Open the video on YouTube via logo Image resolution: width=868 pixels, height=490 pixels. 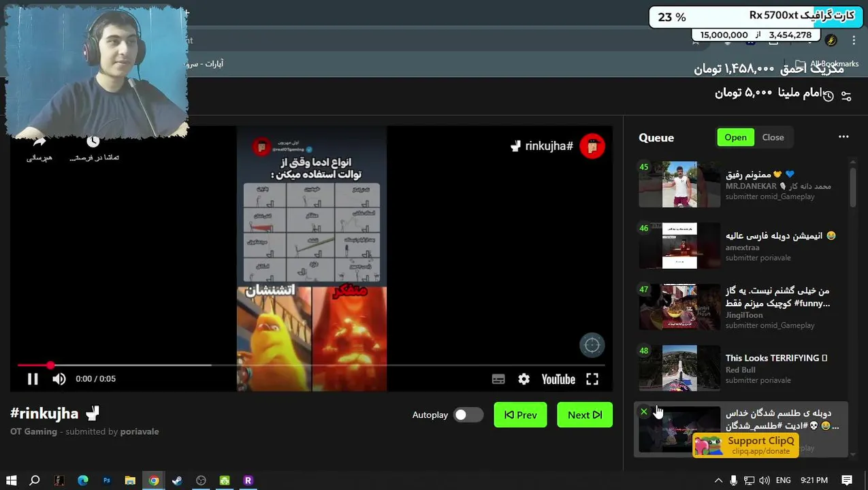[558, 379]
